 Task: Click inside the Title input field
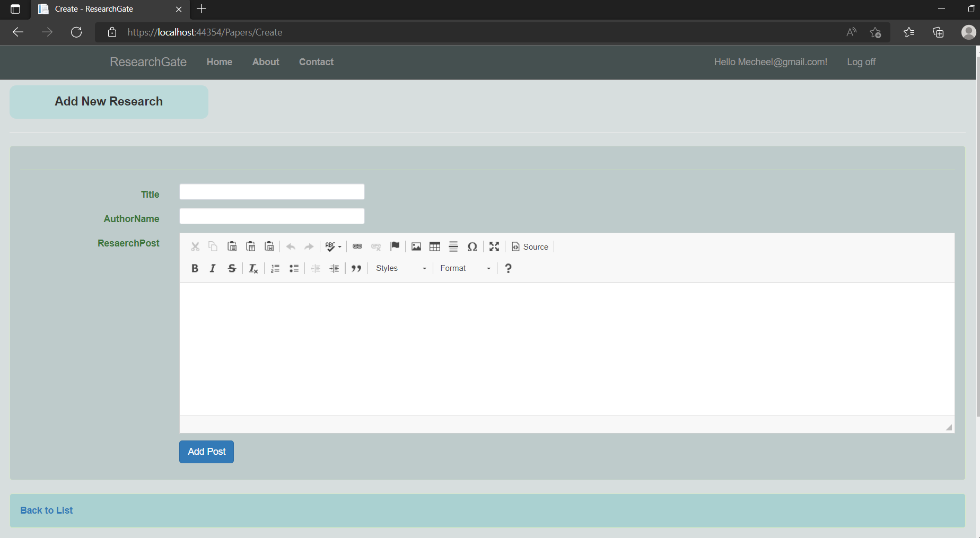pos(272,191)
